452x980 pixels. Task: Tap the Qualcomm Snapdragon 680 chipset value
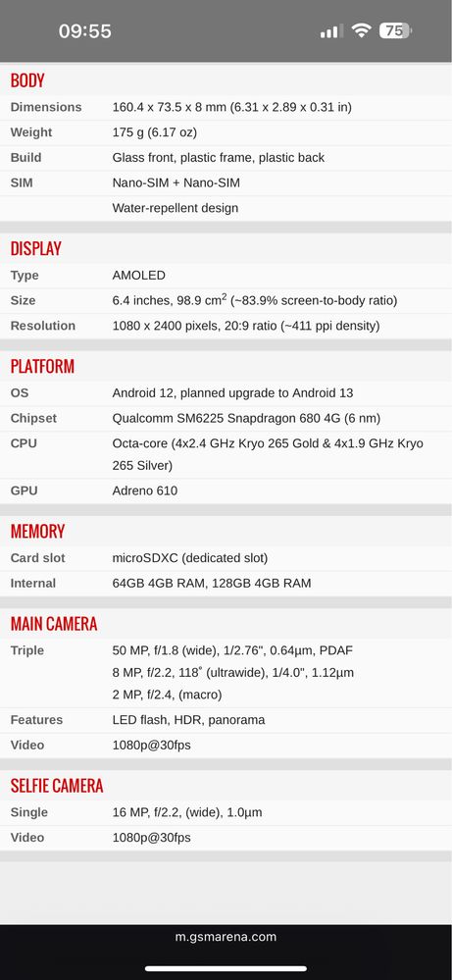pyautogui.click(x=247, y=418)
